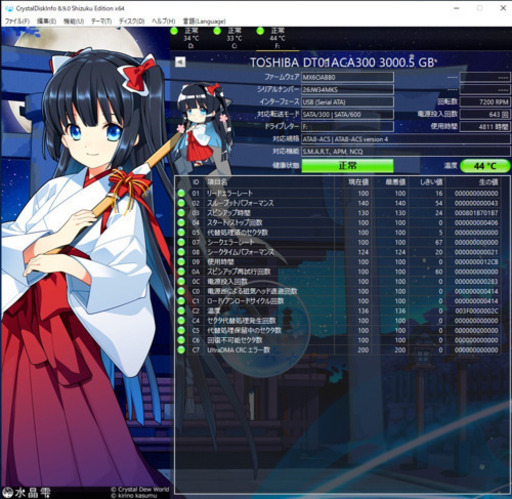
Task: Open the ヘルプ(H) menu
Action: pos(163,21)
